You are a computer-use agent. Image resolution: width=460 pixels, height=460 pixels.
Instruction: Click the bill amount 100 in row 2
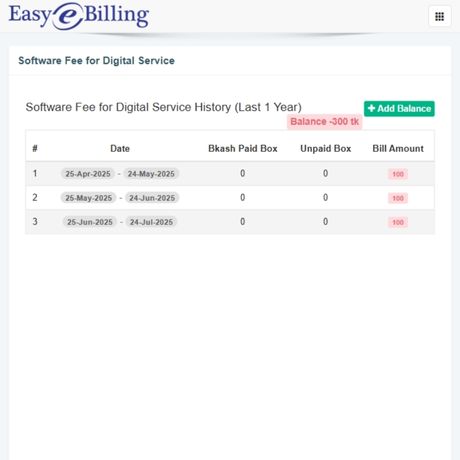(x=398, y=198)
